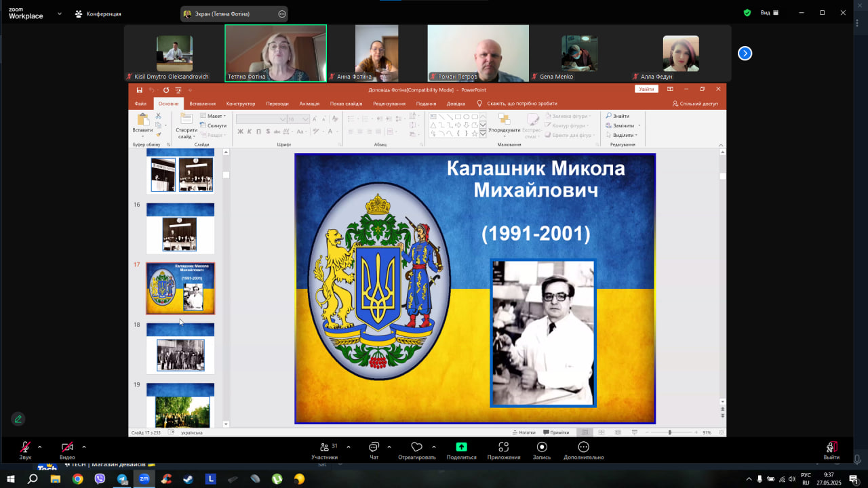This screenshot has width=868, height=488.
Task: Open Дополнительно more options
Action: click(583, 450)
